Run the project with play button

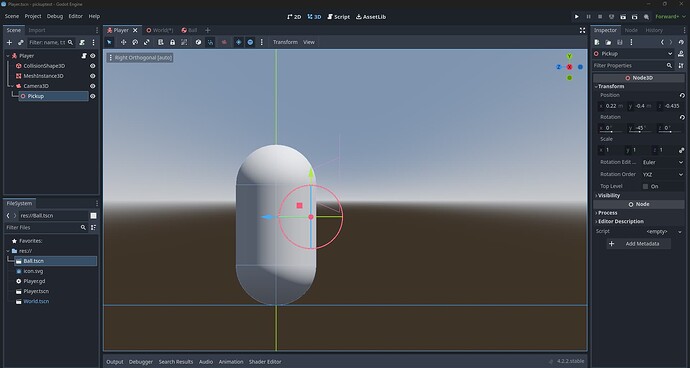576,17
